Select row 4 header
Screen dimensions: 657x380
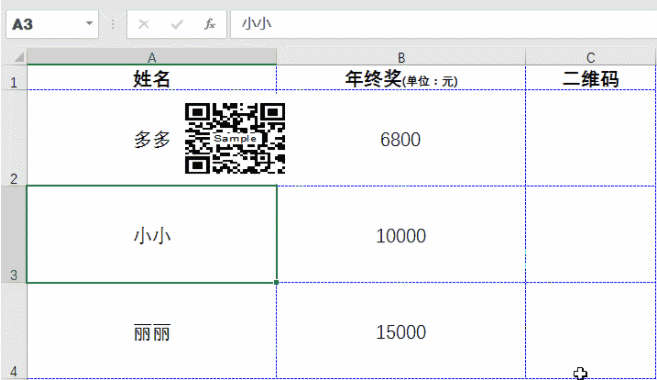pyautogui.click(x=14, y=331)
